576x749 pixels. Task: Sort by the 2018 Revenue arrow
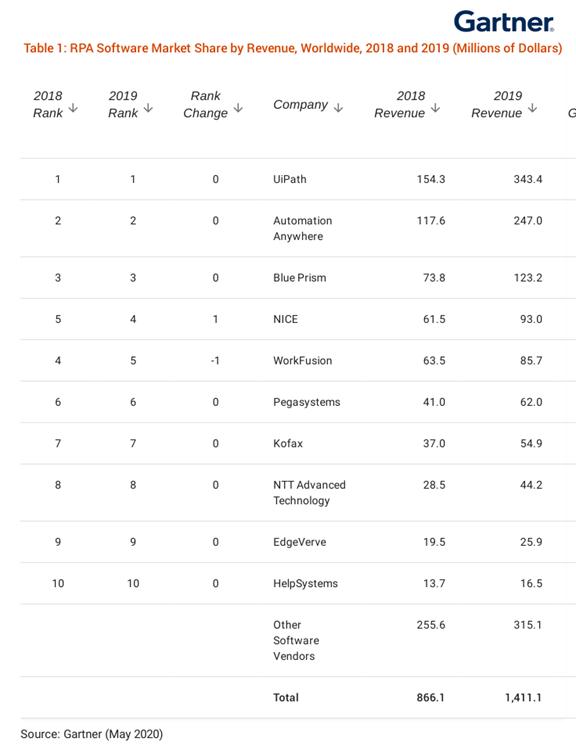(436, 108)
